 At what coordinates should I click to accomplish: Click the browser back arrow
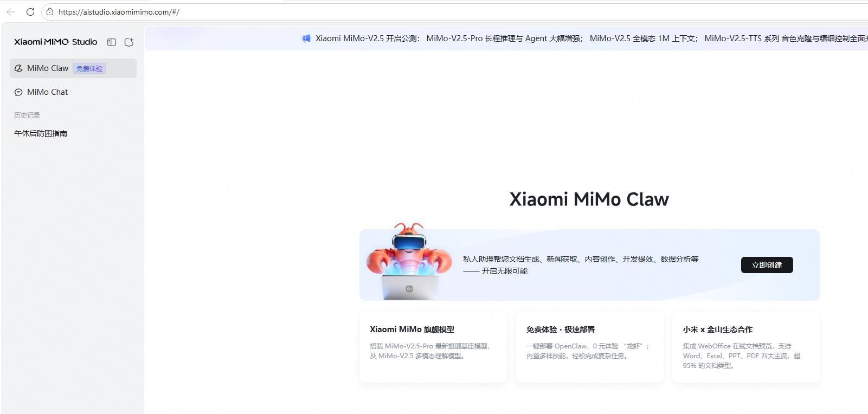point(11,12)
